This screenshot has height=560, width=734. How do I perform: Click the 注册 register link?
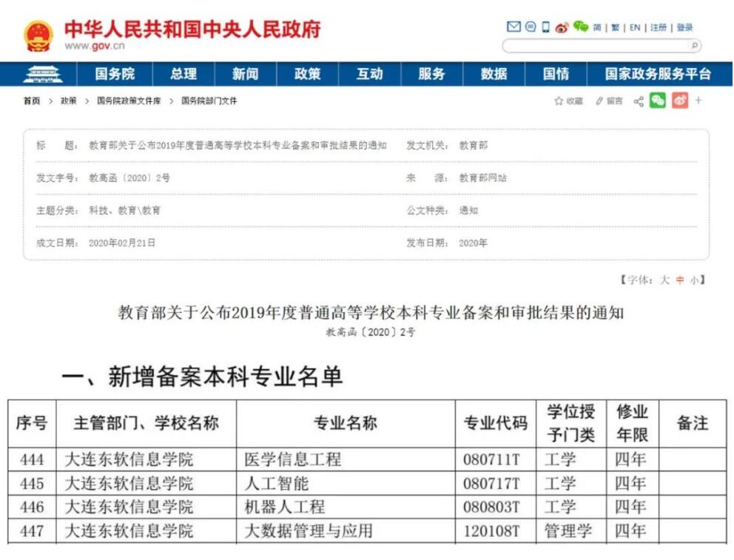pyautogui.click(x=659, y=27)
